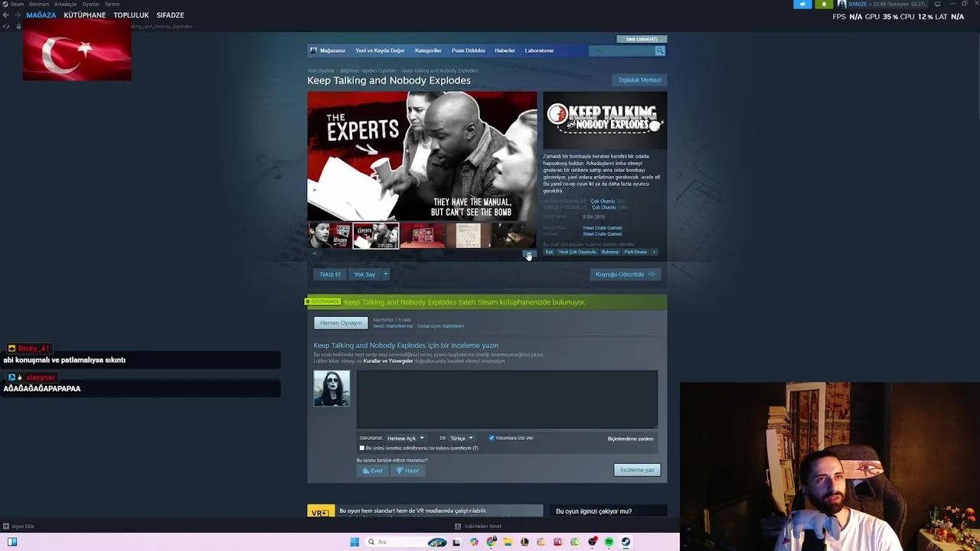Open Yeni ve Kayda Değer menu
This screenshot has width=980, height=551.
380,51
